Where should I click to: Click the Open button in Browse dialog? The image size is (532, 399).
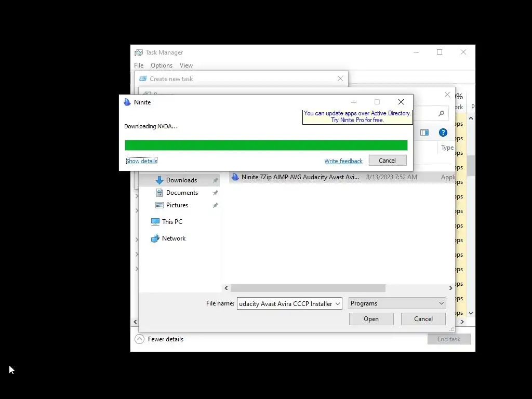coord(371,319)
